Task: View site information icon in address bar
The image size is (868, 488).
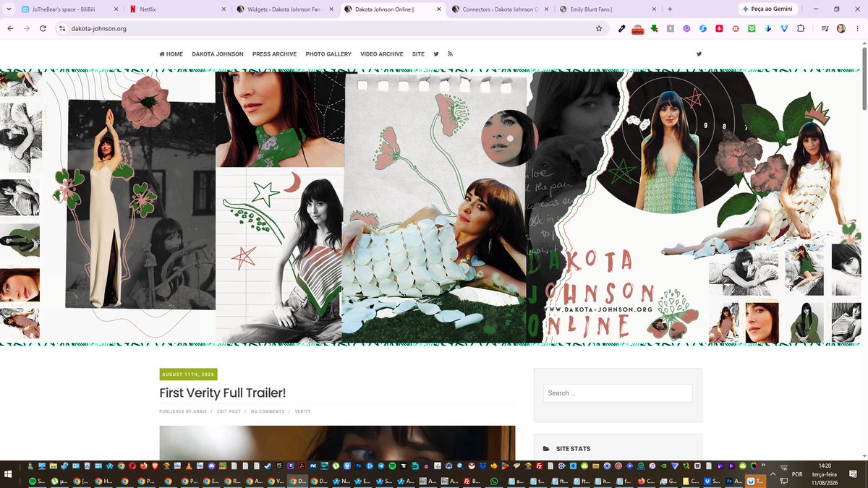Action: (x=62, y=28)
